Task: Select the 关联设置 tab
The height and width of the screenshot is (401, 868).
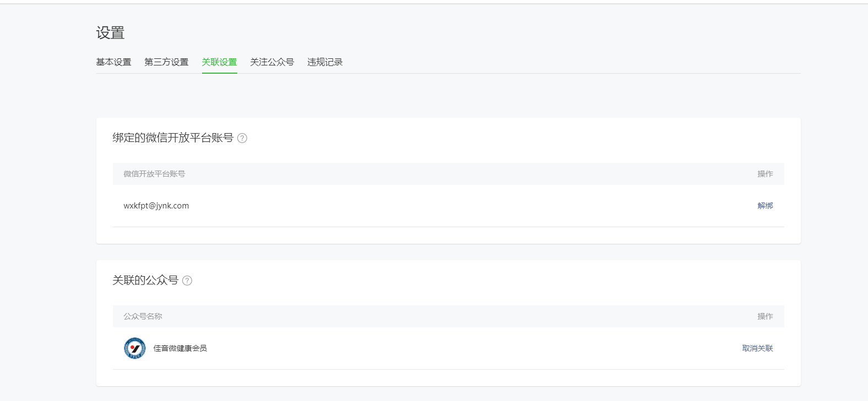Action: [x=219, y=62]
